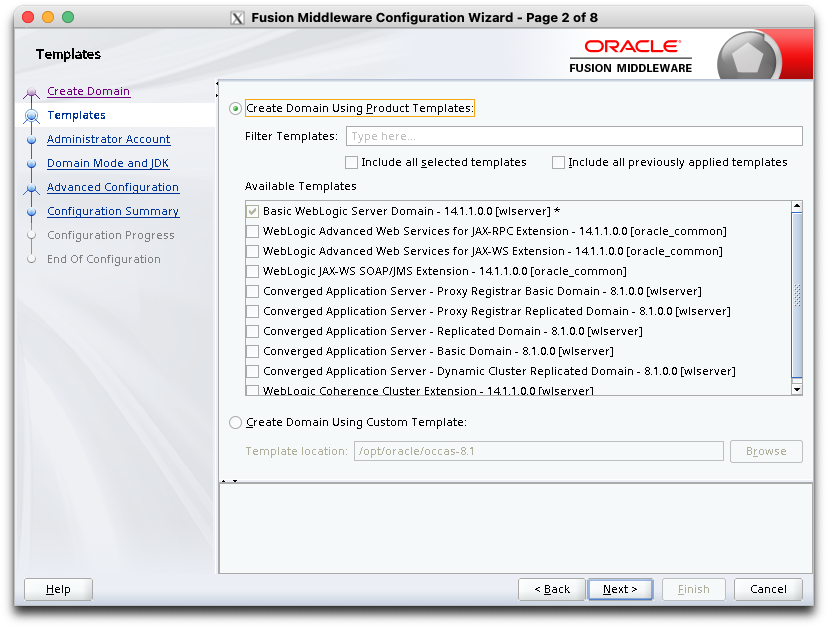Check WebLogic Coherence Cluster Extension template
Screen dimensions: 828x628
(252, 391)
